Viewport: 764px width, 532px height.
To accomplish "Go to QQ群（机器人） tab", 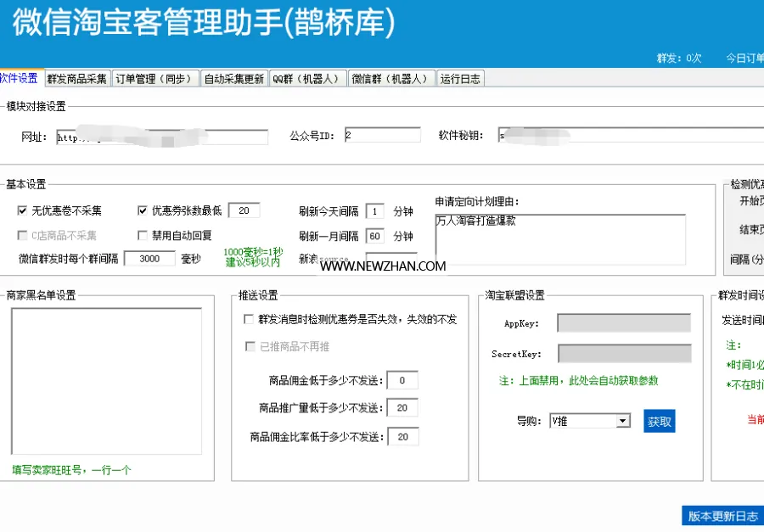I will pos(307,79).
